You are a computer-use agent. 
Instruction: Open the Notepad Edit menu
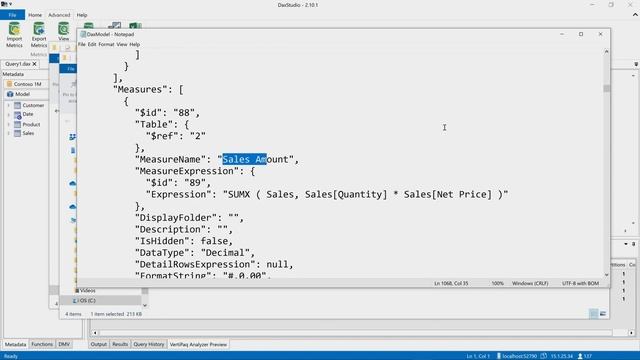click(x=92, y=44)
